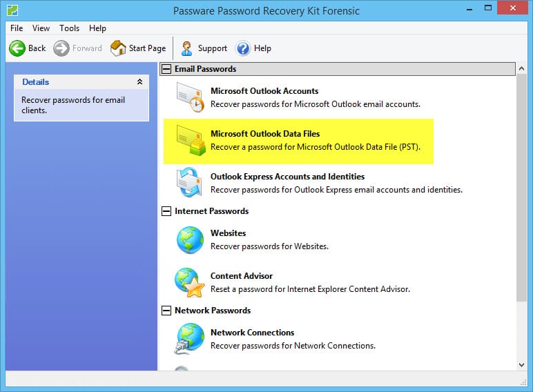
Task: Click the Support person icon
Action: click(x=186, y=48)
